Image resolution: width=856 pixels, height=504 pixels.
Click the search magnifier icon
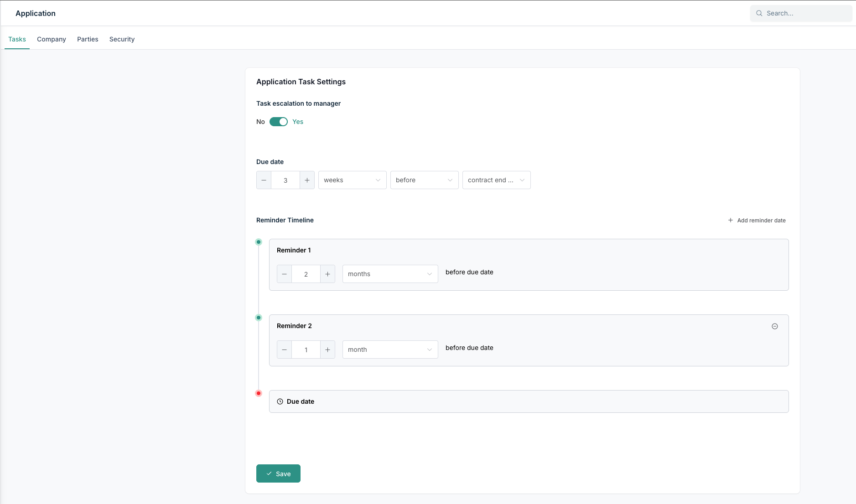tap(759, 13)
